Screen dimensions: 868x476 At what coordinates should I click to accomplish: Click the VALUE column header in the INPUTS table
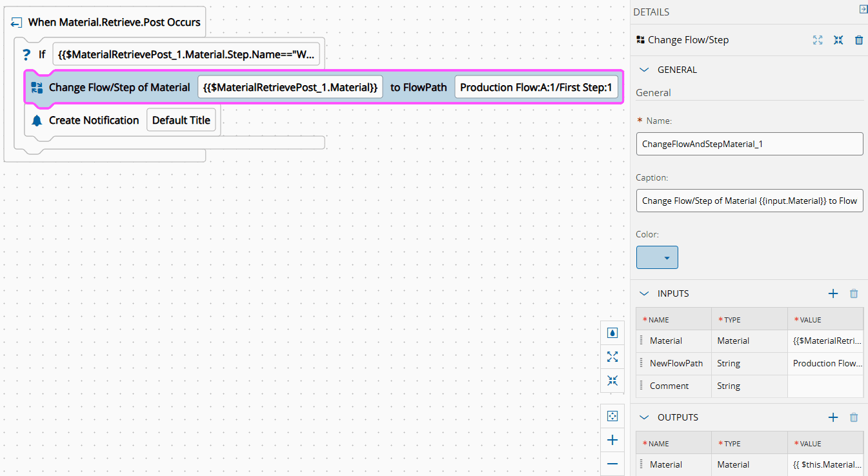825,319
